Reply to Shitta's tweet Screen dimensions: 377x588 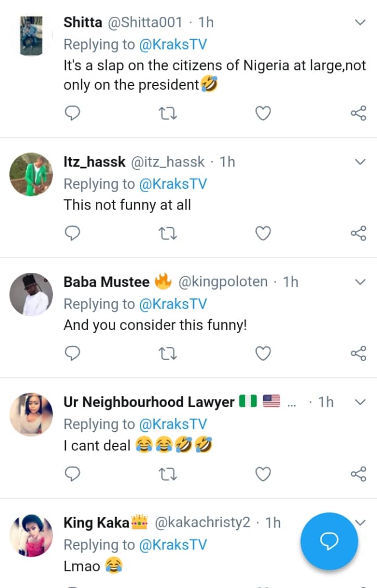(x=72, y=113)
